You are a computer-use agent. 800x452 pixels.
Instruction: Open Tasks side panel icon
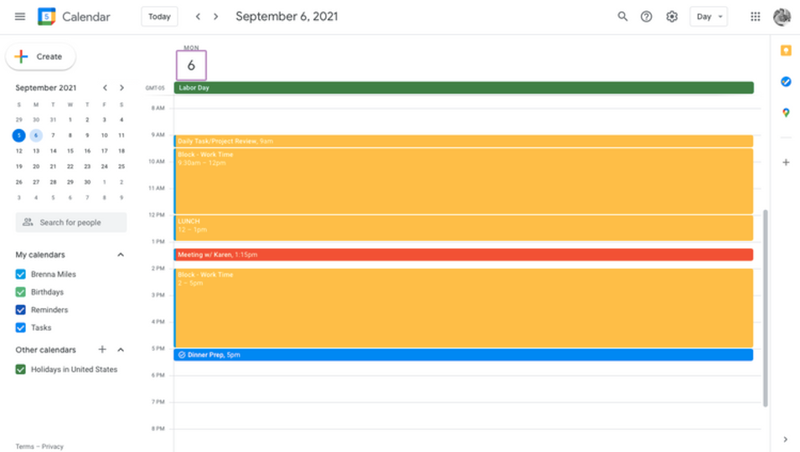(786, 82)
